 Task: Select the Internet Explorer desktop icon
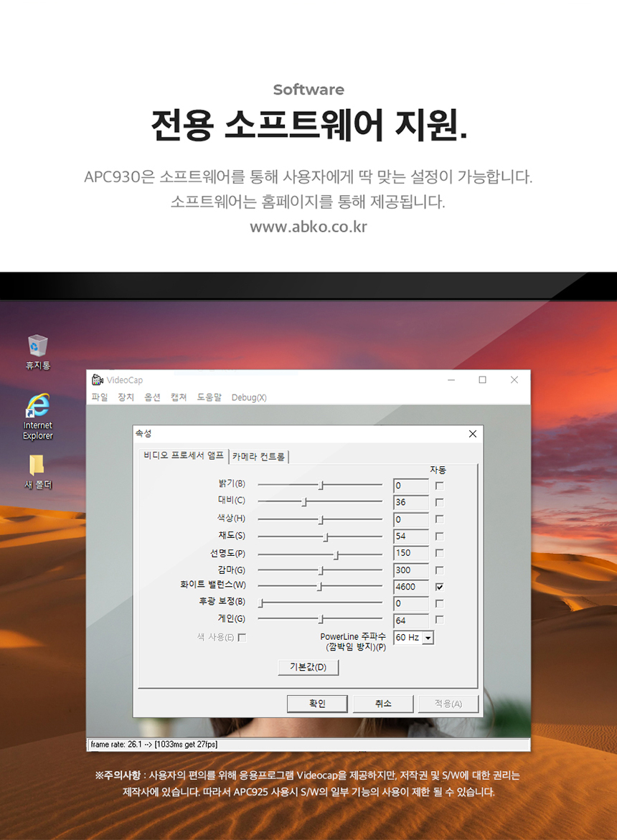(37, 417)
